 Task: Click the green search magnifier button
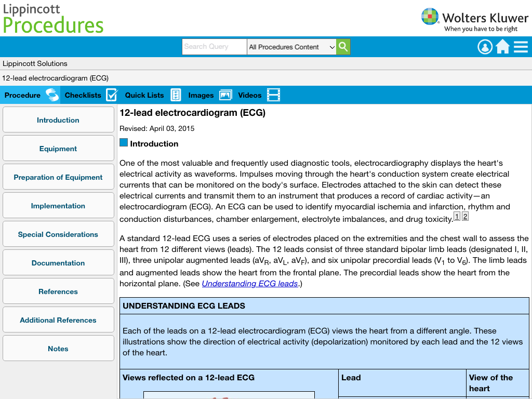pos(343,47)
